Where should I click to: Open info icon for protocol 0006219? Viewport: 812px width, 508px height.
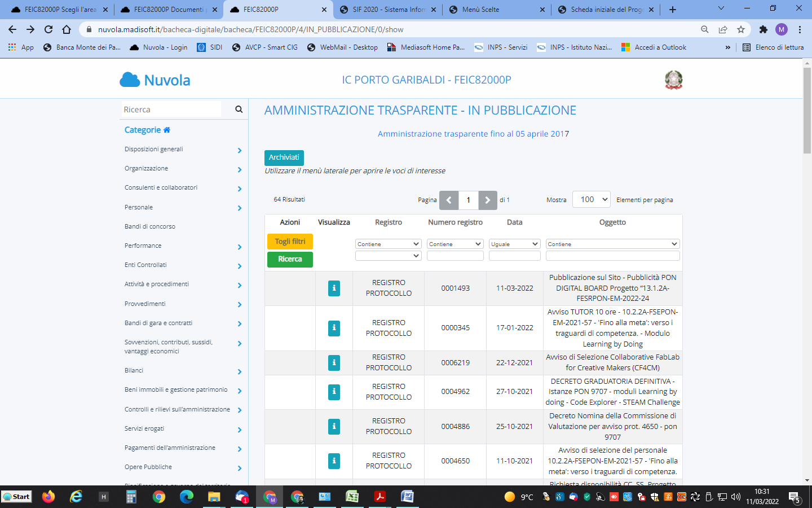click(x=334, y=362)
